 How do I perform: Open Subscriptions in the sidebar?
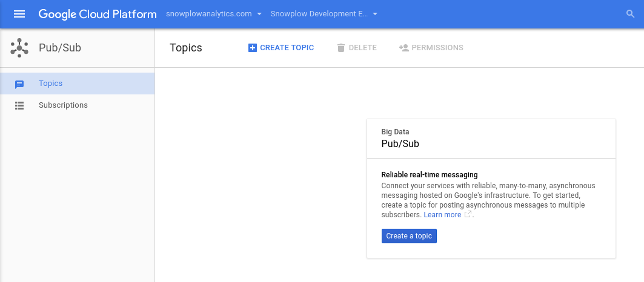(x=77, y=105)
